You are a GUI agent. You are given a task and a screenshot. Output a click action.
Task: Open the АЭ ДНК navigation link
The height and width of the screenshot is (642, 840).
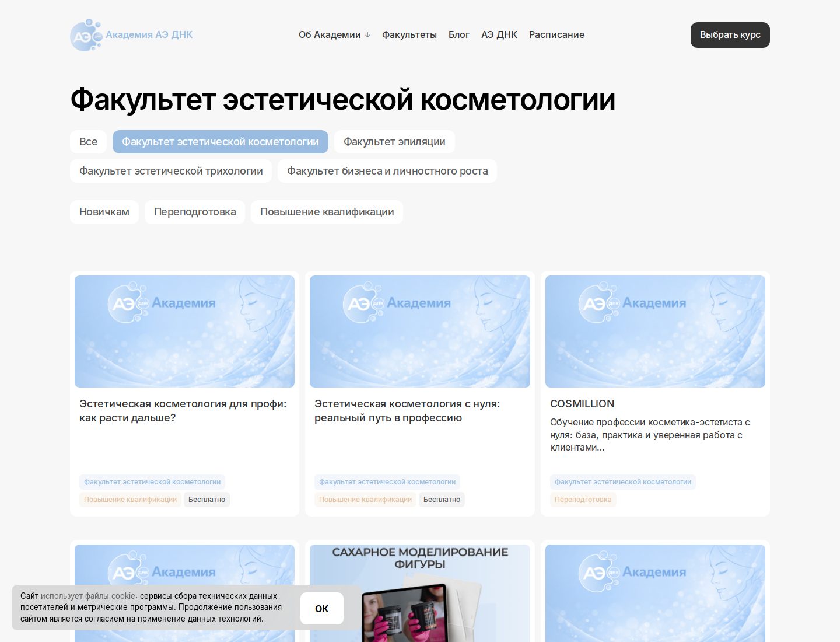[x=499, y=34]
